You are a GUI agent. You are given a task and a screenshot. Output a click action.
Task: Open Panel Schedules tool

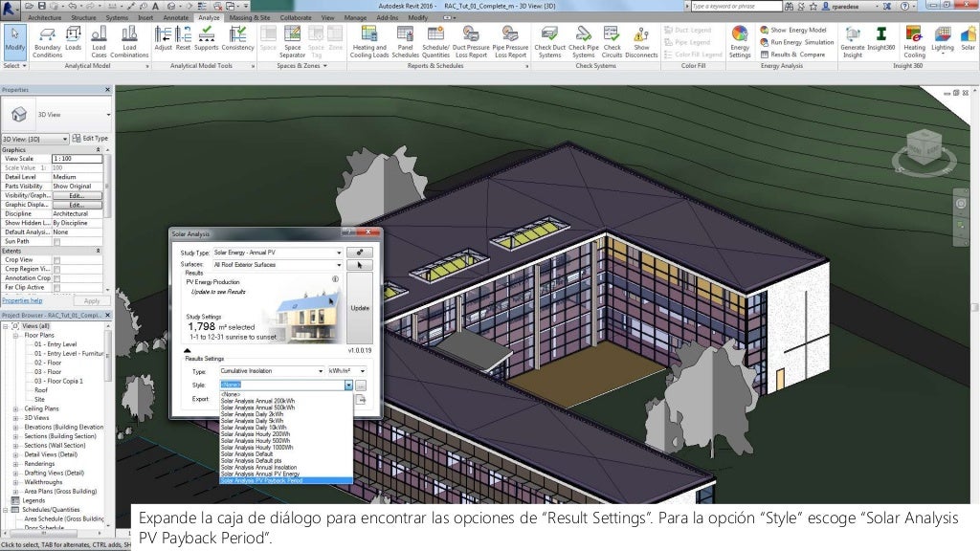(405, 42)
